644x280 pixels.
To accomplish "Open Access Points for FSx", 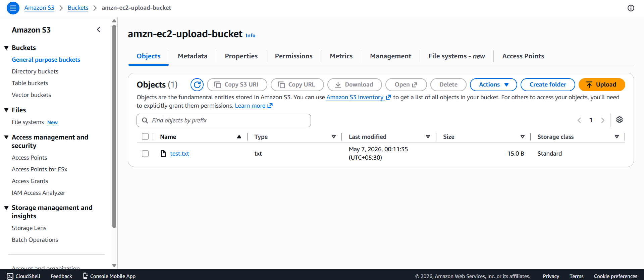I will coord(39,169).
